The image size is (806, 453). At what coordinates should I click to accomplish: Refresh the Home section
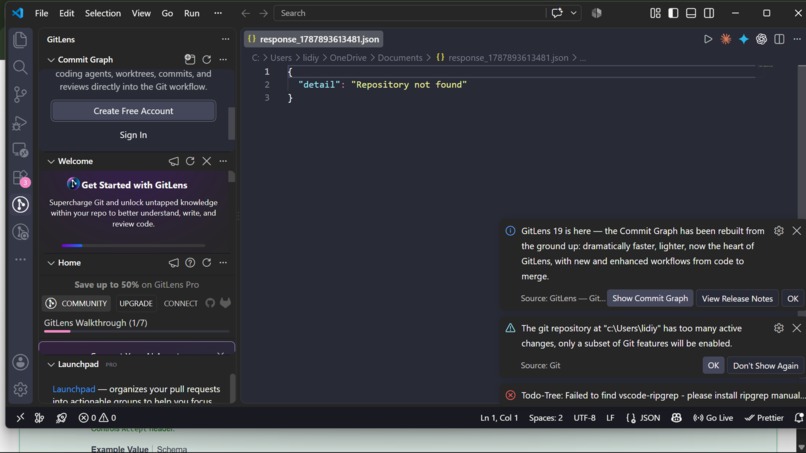(207, 263)
